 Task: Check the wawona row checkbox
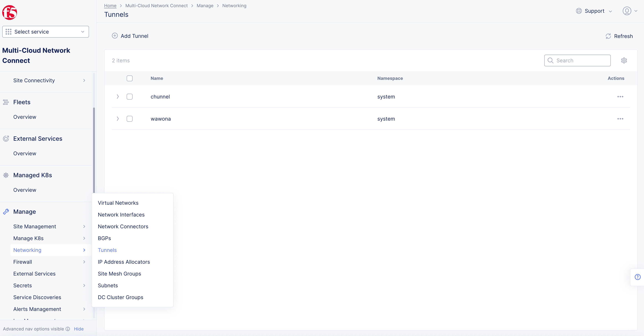click(129, 119)
